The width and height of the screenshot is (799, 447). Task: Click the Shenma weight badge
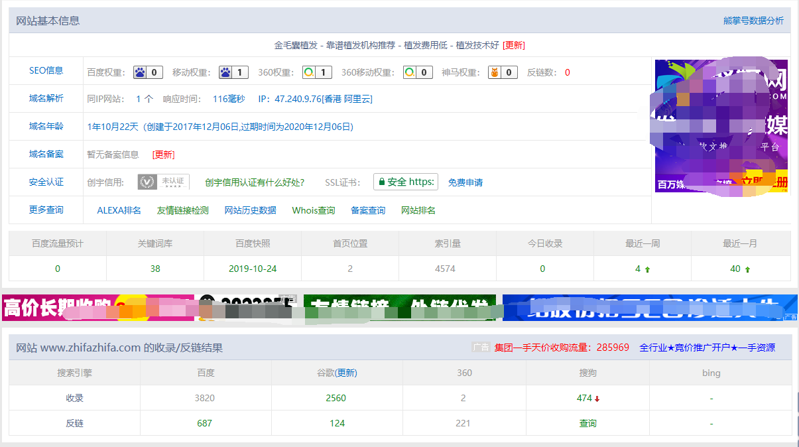coord(502,72)
